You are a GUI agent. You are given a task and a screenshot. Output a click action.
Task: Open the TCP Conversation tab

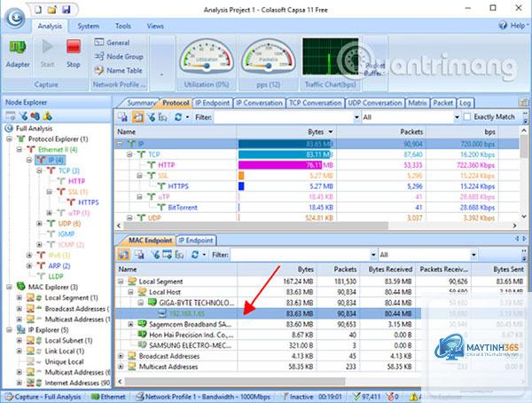pyautogui.click(x=315, y=103)
